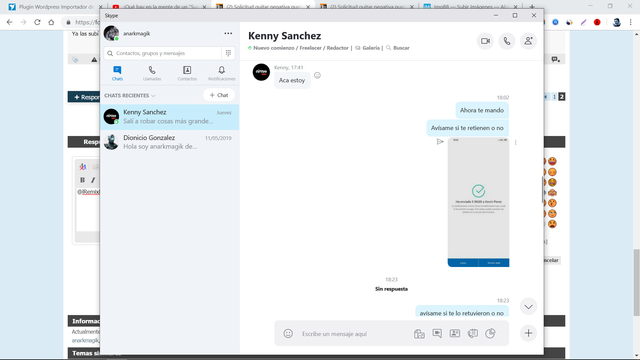
Task: Click the share contact icon in the message box
Action: [455, 333]
